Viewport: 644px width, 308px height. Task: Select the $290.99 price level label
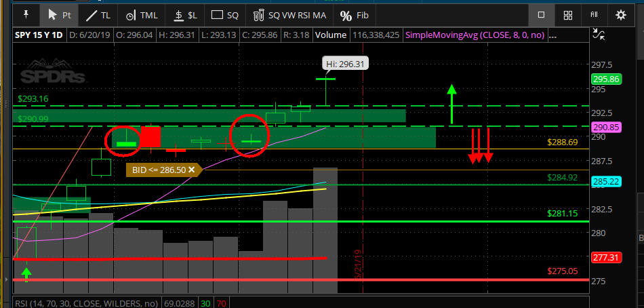tap(33, 119)
